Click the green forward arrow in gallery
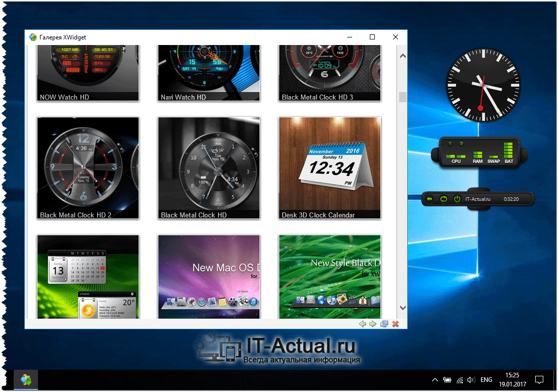 373,324
